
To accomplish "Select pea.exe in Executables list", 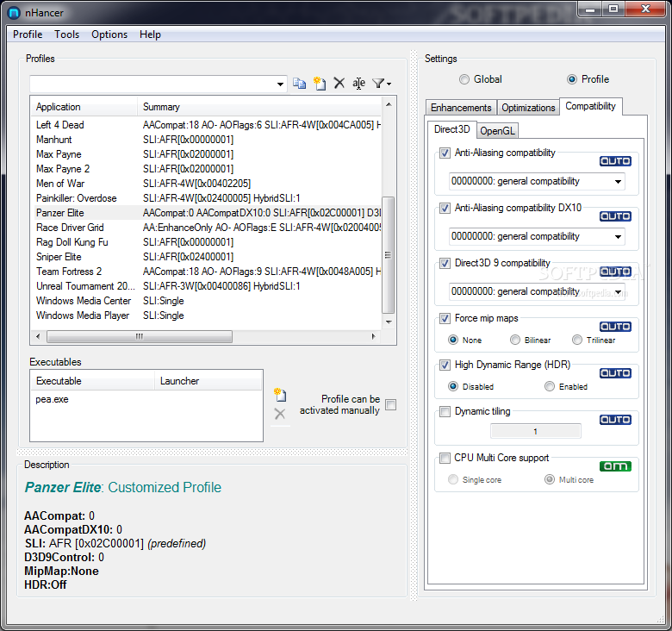I will coord(52,399).
